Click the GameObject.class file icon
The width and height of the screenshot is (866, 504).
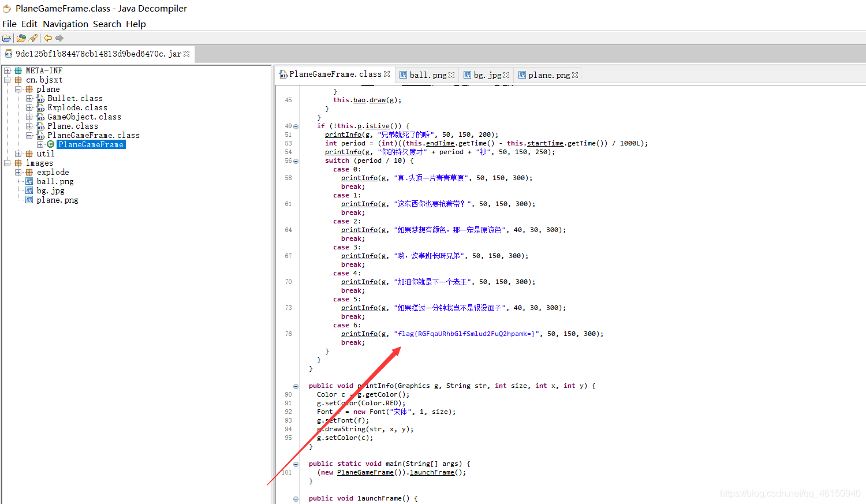40,117
